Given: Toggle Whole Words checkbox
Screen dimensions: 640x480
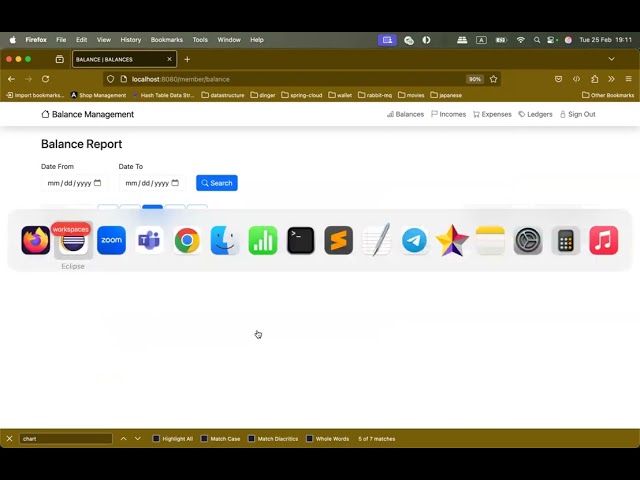Looking at the screenshot, I should point(309,438).
